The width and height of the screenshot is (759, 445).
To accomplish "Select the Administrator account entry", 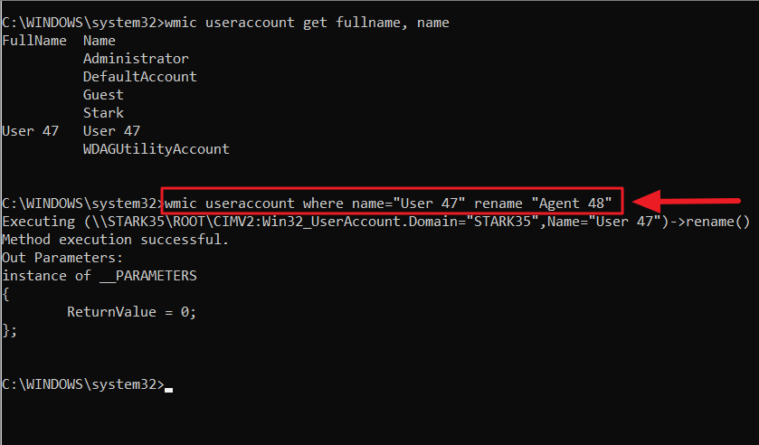I will pyautogui.click(x=135, y=59).
